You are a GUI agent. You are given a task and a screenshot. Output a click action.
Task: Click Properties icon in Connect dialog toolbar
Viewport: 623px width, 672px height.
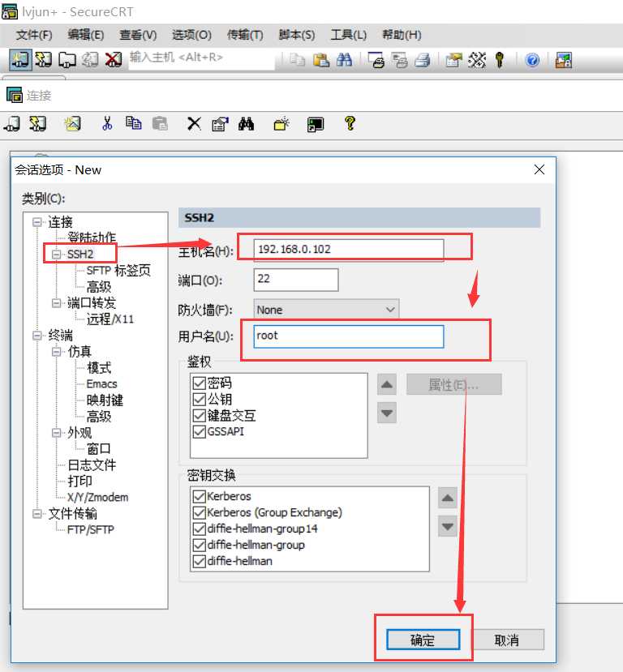pyautogui.click(x=221, y=124)
